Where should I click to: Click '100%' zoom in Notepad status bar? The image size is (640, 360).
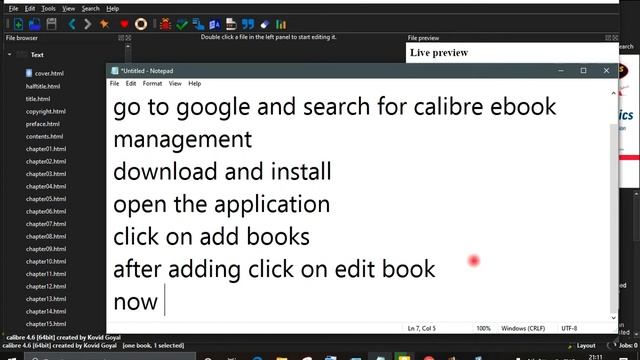[x=483, y=328]
